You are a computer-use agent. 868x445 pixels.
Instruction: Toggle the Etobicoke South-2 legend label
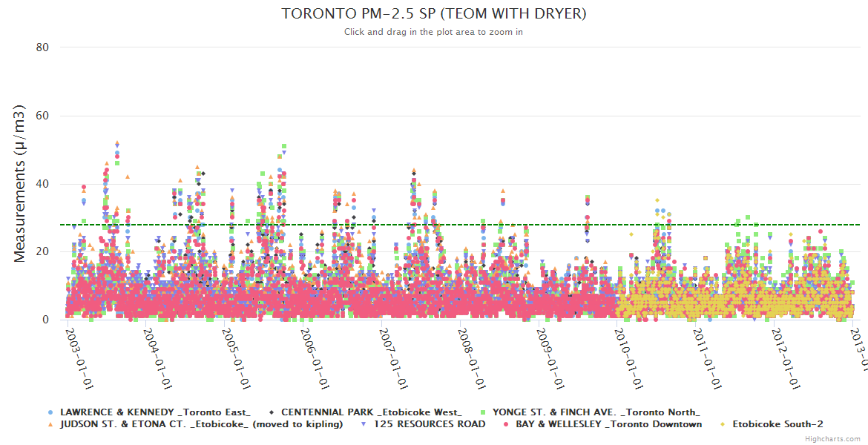tap(777, 424)
